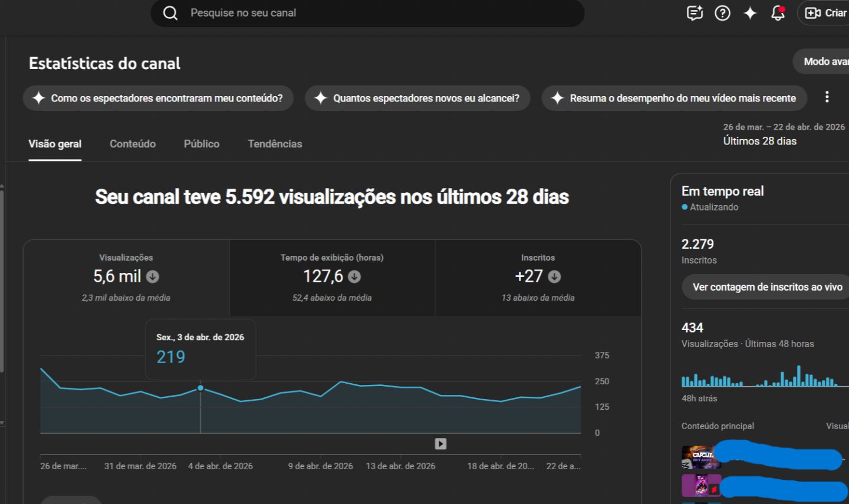Viewport: 849px width, 504px height.
Task: Select the Visualizações metric card
Action: [126, 278]
